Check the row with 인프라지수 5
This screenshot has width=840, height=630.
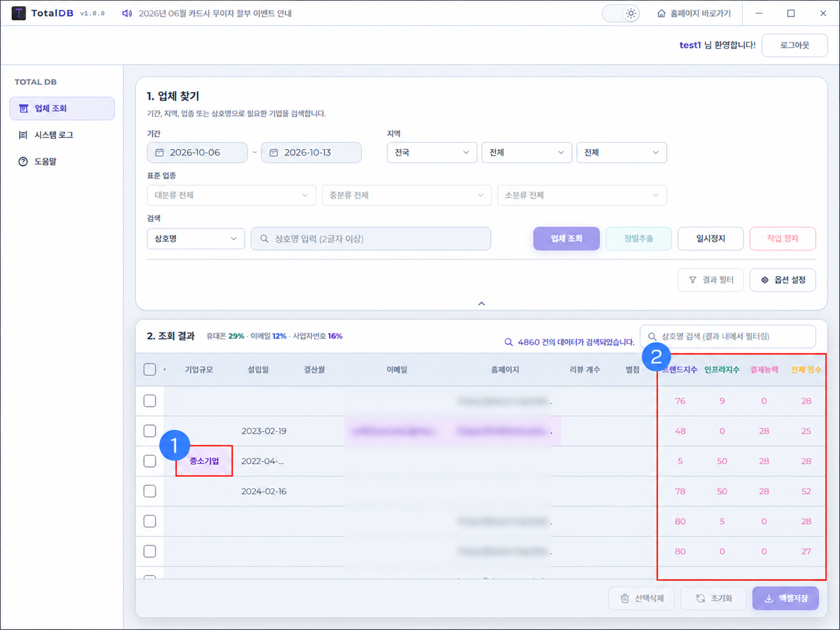tap(150, 522)
